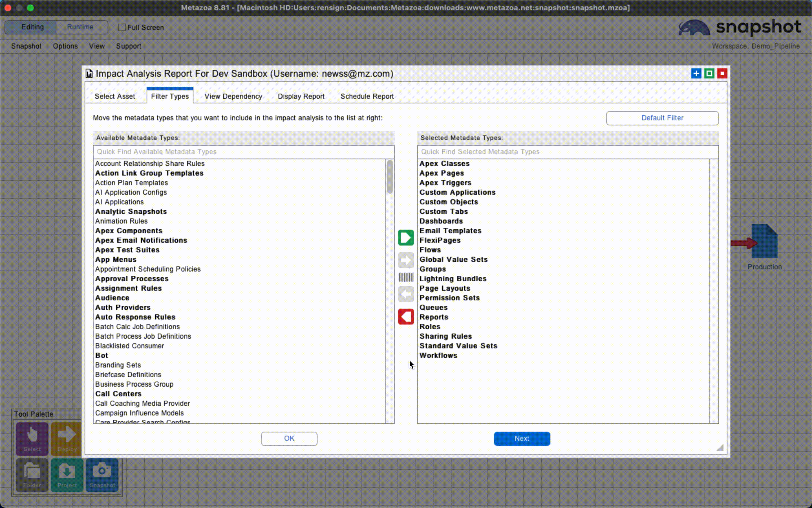Click the OK button

tap(289, 439)
